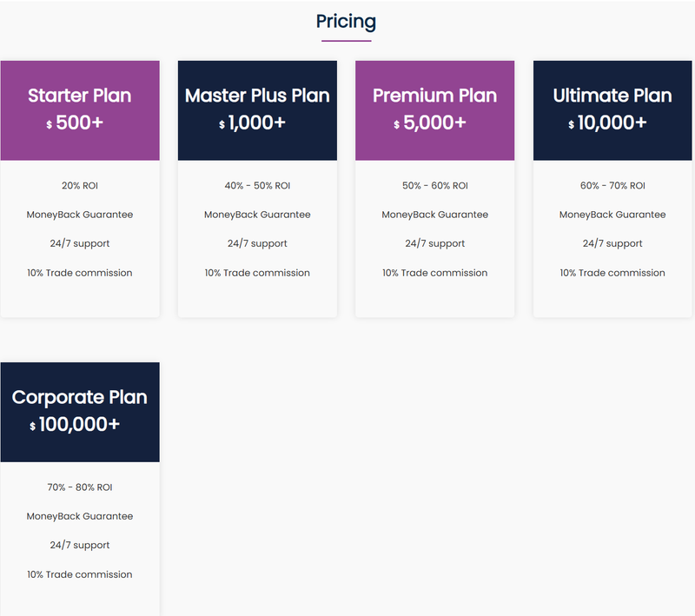
Task: Click MoneyBack Guarantee under Starter Plan
Action: click(x=80, y=215)
